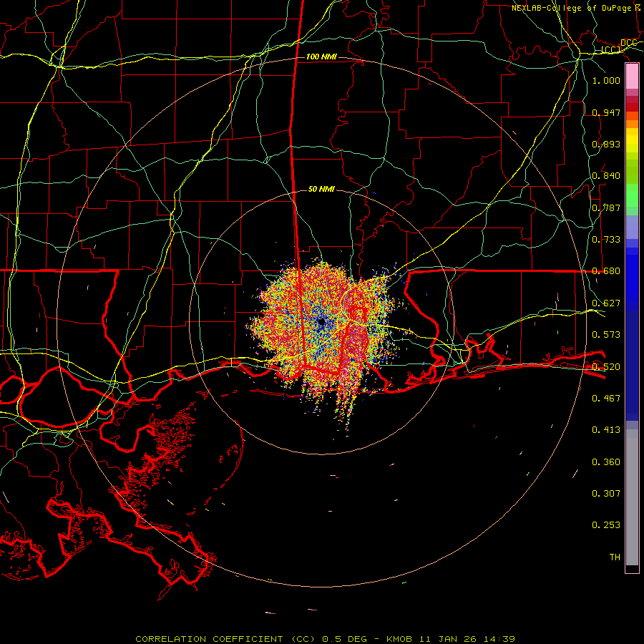Click the 0.787 scale value
This screenshot has height=644, width=644.
click(606, 208)
